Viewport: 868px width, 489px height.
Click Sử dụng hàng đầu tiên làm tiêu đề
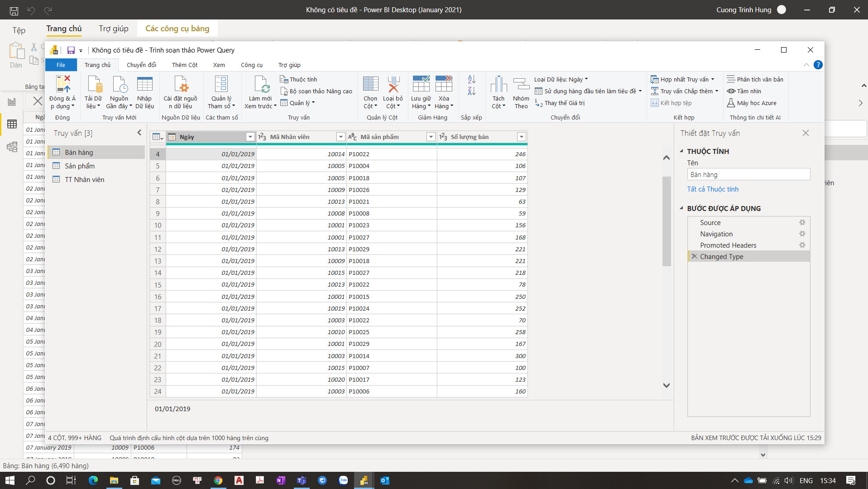point(588,91)
